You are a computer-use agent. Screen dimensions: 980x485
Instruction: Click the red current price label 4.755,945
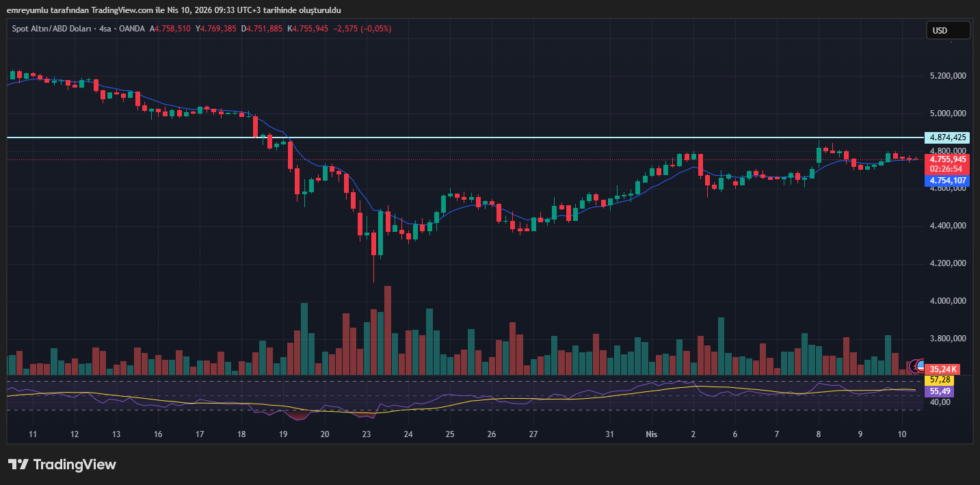pos(946,159)
